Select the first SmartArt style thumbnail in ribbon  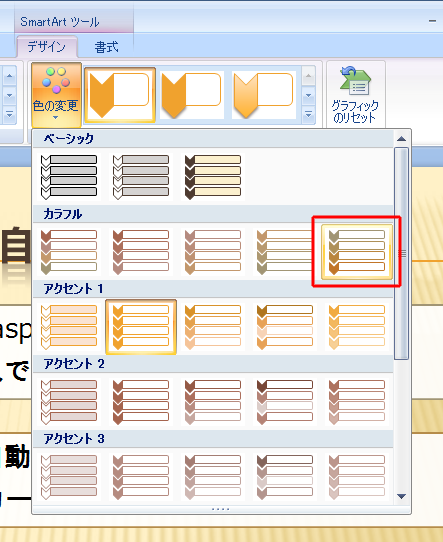[x=120, y=95]
